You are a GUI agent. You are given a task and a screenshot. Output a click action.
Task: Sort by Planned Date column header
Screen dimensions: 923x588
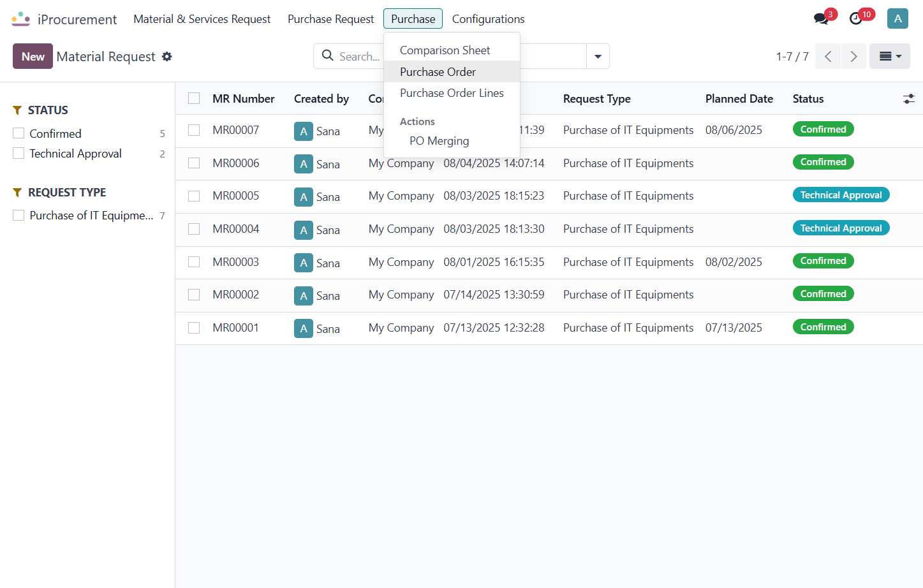[x=739, y=99]
